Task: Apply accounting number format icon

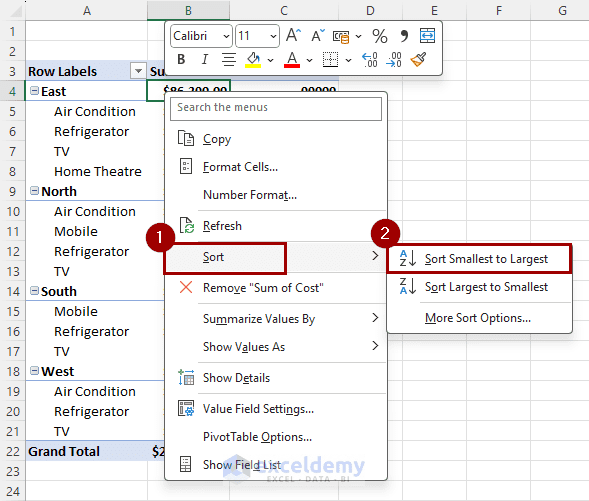Action: tap(341, 36)
